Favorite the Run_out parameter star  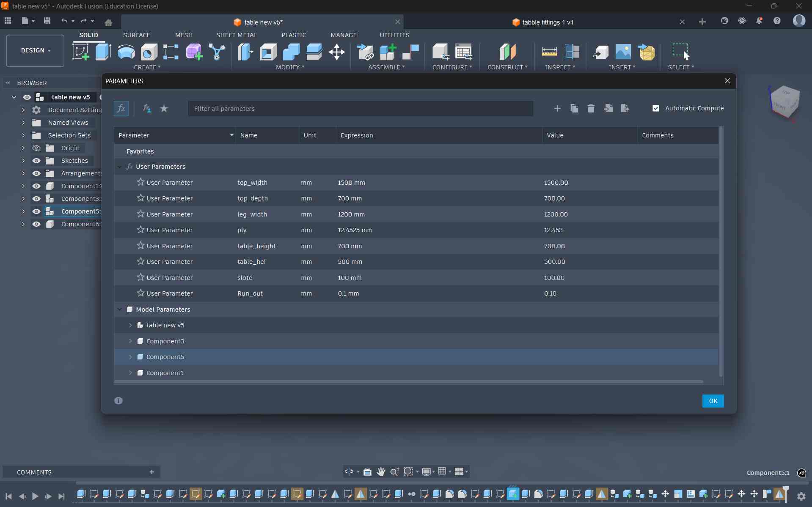[140, 293]
